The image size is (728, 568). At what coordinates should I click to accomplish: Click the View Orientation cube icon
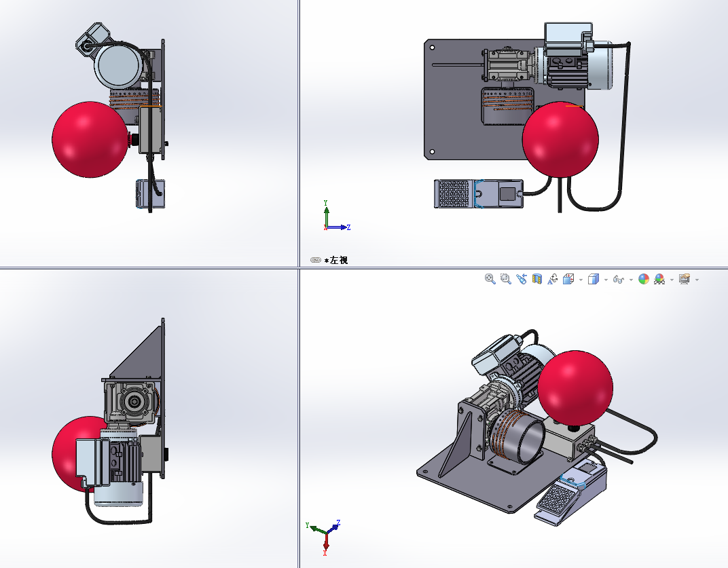568,279
